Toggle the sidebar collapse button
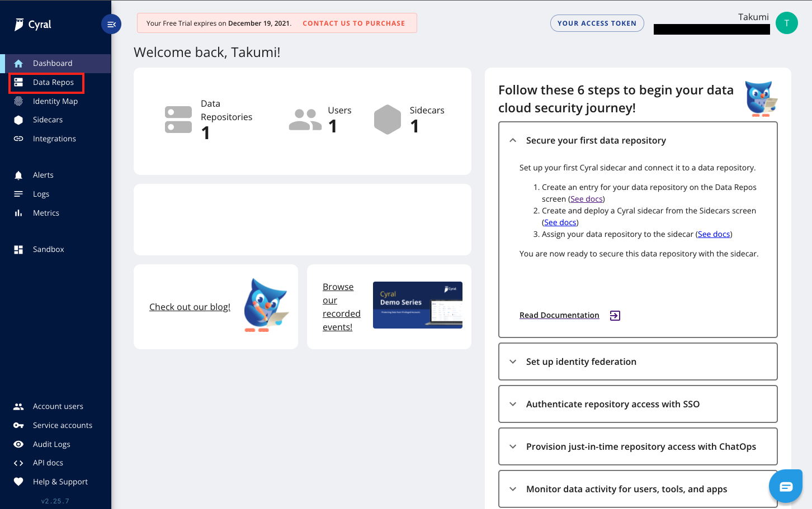The image size is (812, 509). click(111, 24)
